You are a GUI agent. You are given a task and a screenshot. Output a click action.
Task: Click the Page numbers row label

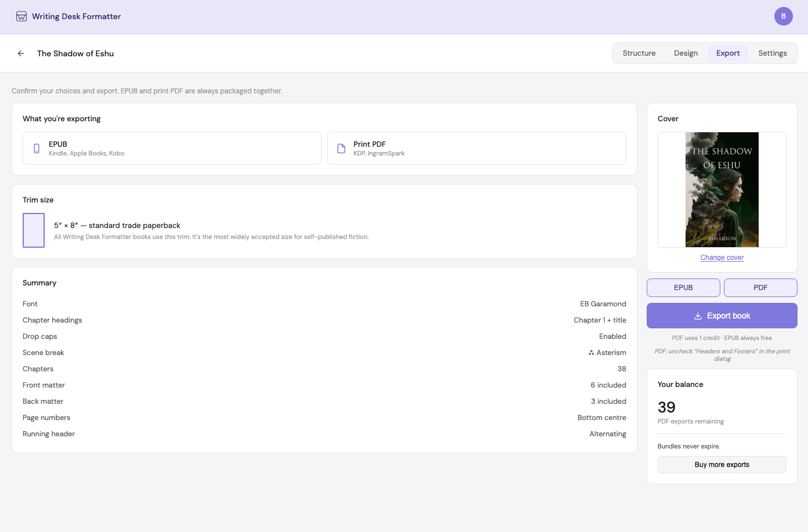tap(46, 418)
